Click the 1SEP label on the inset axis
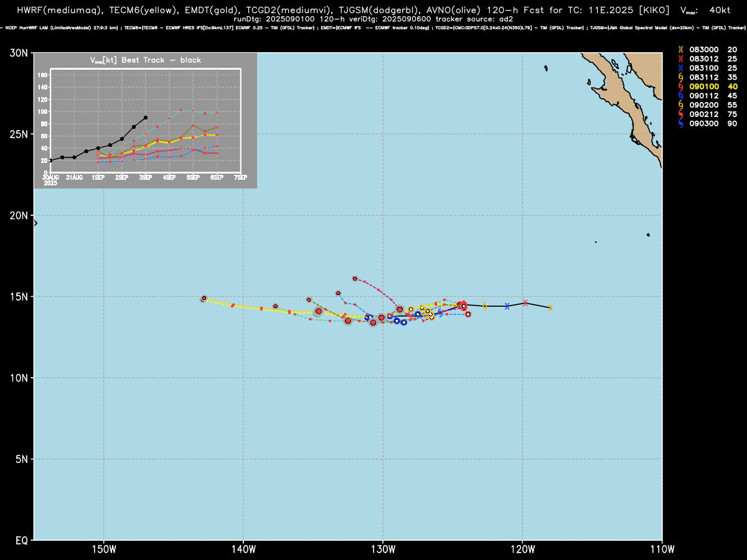Screen dimensions: 747x560 (98, 178)
